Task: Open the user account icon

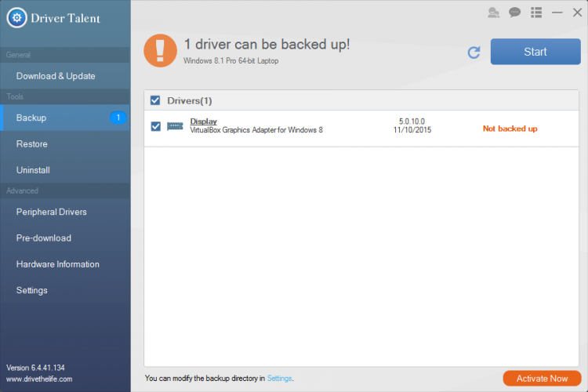Action: pos(493,13)
